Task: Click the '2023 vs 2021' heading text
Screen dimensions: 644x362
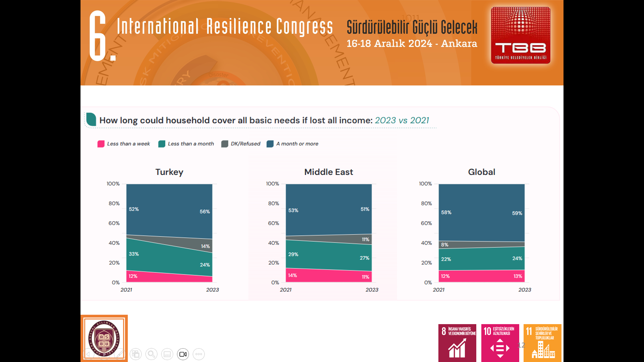Action: point(402,120)
